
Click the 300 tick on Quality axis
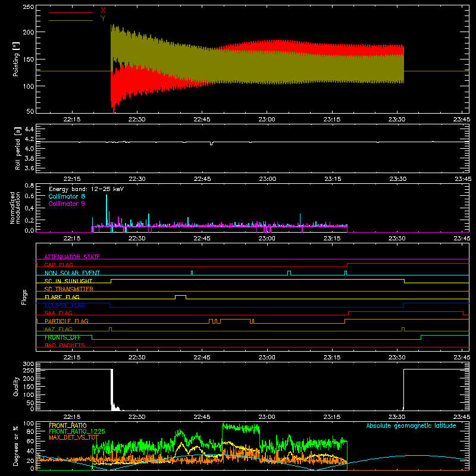(28, 364)
